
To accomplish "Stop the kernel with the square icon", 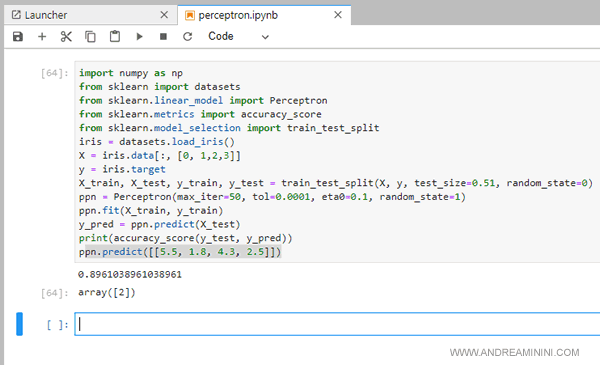I will click(163, 37).
